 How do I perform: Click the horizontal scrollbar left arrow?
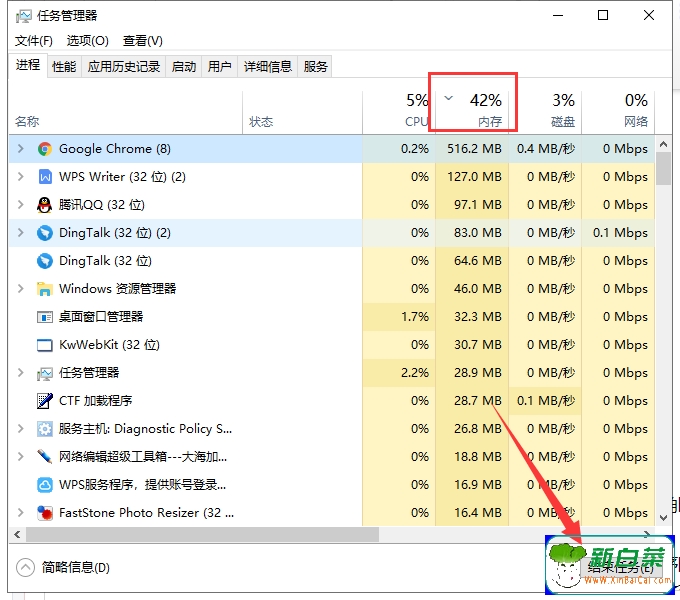17,535
